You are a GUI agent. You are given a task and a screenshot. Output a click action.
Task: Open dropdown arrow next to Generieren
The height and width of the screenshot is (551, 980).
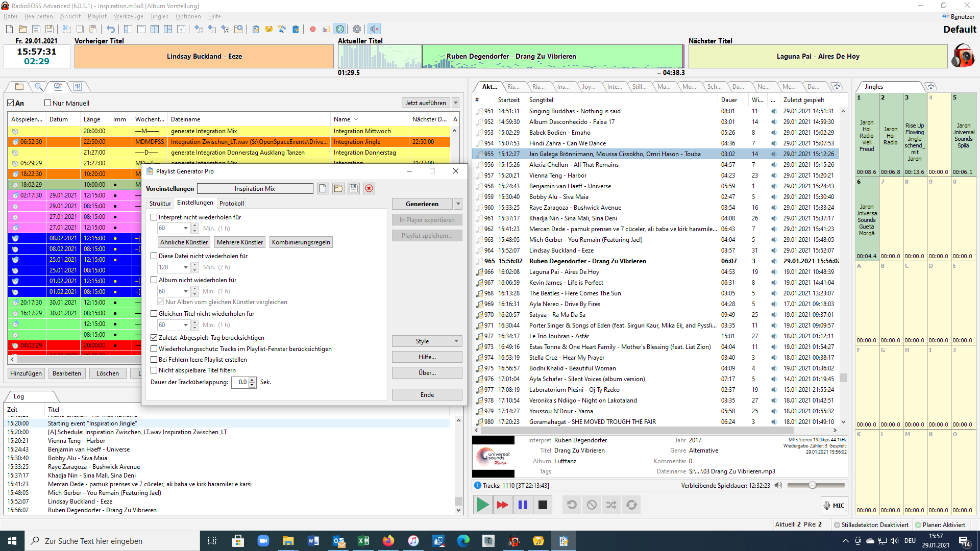[x=458, y=204]
